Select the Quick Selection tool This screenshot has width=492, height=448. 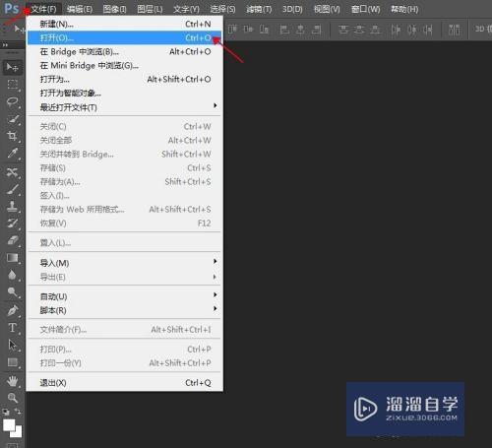click(x=13, y=119)
